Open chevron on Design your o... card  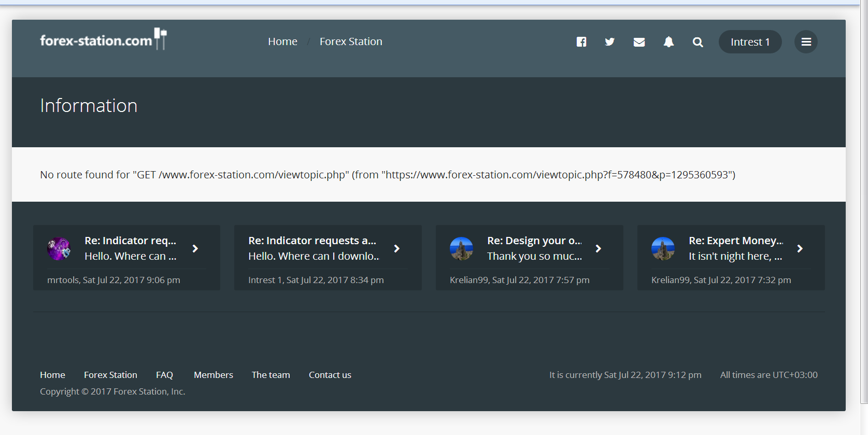[x=599, y=249]
